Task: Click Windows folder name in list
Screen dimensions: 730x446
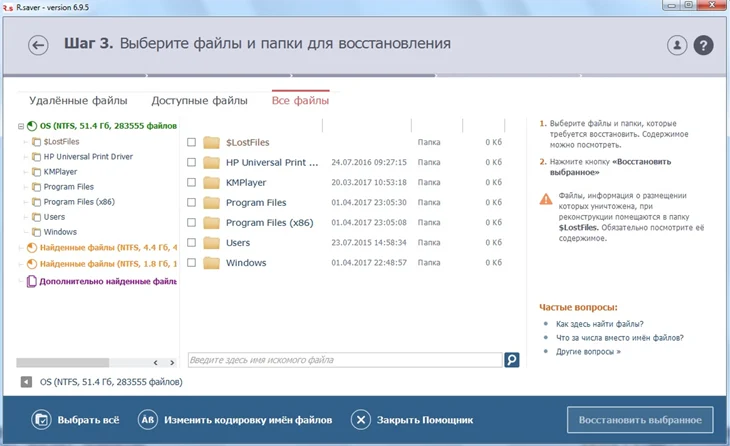Action: [x=246, y=263]
